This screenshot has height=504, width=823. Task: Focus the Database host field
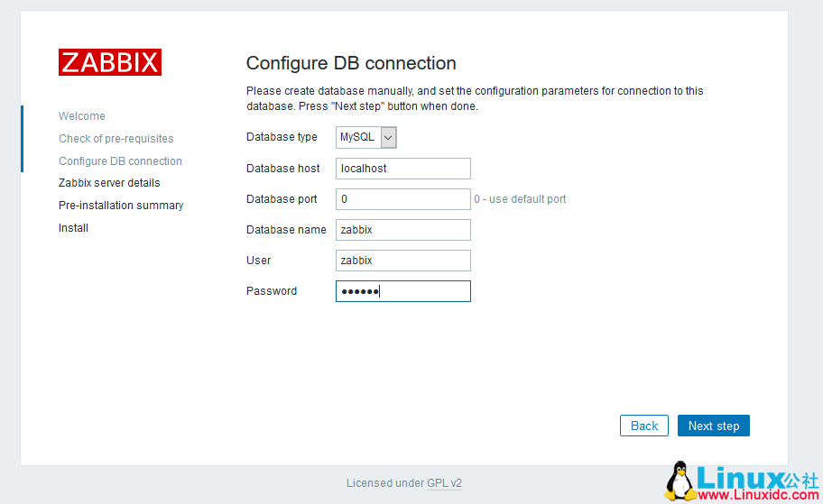pyautogui.click(x=403, y=169)
